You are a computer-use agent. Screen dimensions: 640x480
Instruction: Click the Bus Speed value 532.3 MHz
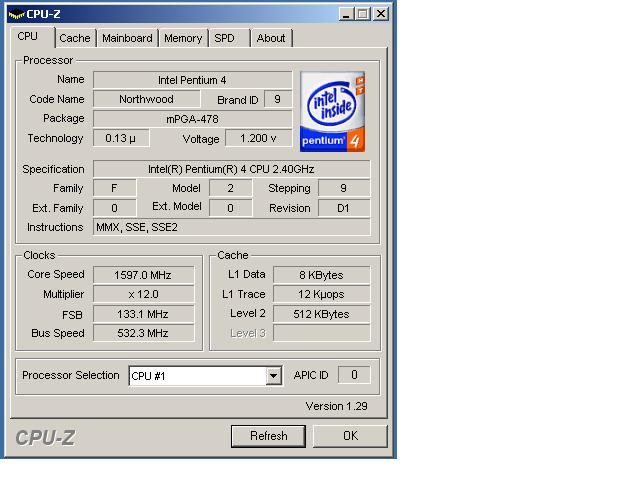pos(143,333)
